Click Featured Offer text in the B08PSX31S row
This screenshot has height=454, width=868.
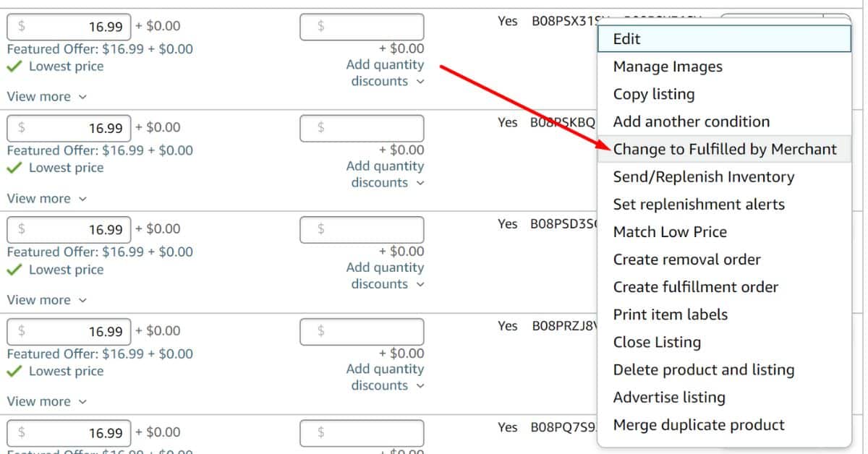click(100, 49)
